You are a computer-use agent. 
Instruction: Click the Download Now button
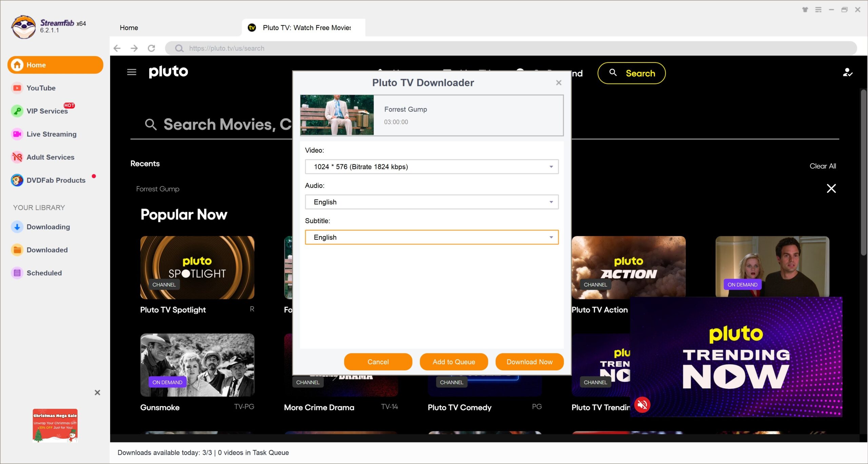point(529,362)
